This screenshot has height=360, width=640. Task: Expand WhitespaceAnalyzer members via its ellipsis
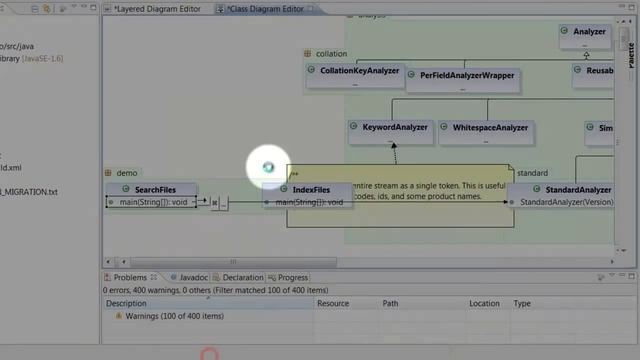click(486, 141)
